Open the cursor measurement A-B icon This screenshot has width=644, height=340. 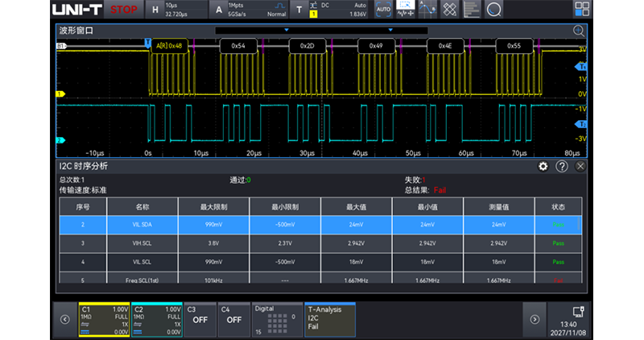coord(427,10)
